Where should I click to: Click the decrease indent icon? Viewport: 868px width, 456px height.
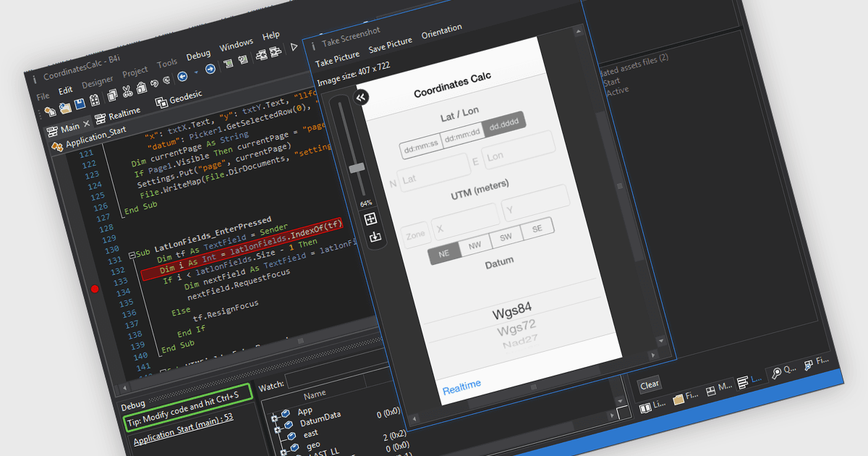261,54
